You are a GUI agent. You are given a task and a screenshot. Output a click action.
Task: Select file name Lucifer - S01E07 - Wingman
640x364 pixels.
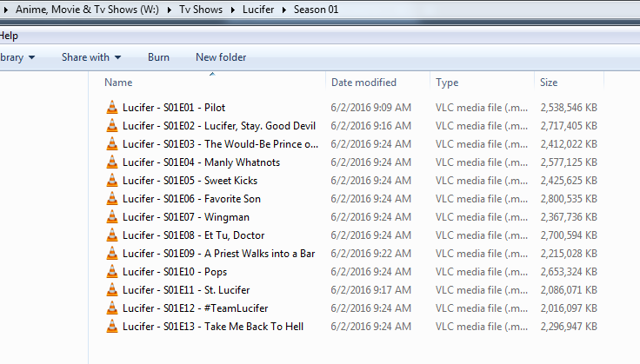coord(186,217)
